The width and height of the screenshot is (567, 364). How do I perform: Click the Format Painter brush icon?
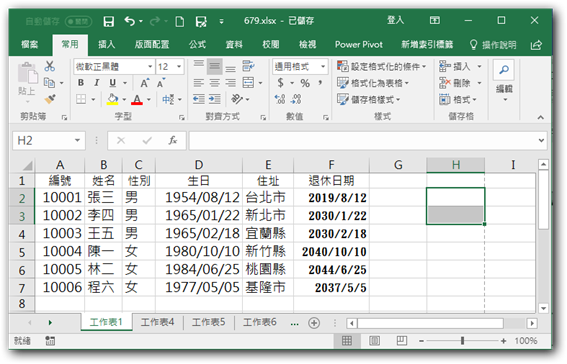tap(50, 99)
